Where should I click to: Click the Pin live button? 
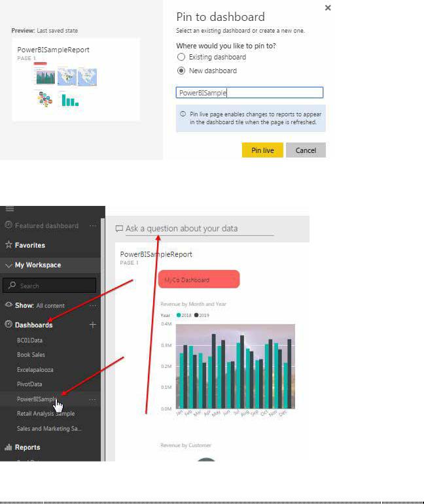click(262, 150)
